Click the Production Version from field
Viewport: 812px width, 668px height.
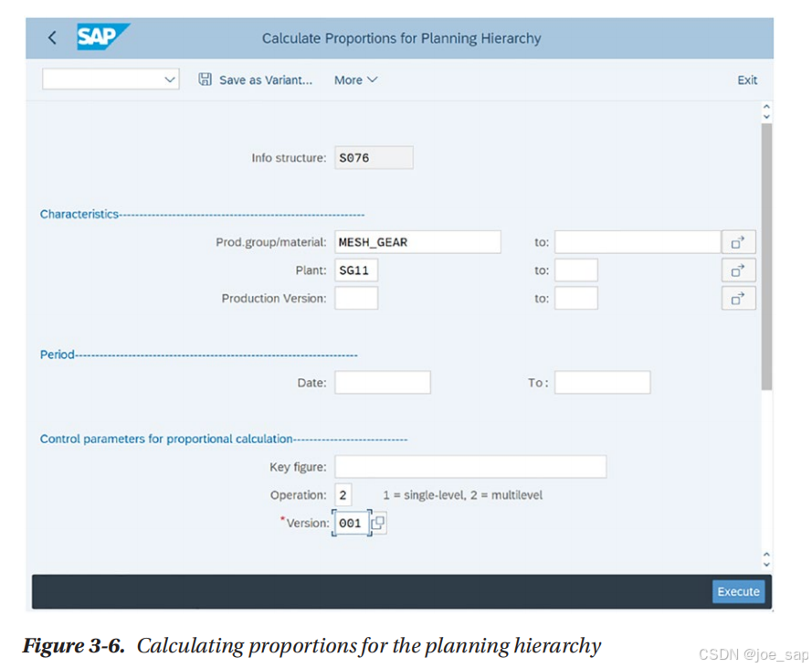pyautogui.click(x=356, y=298)
